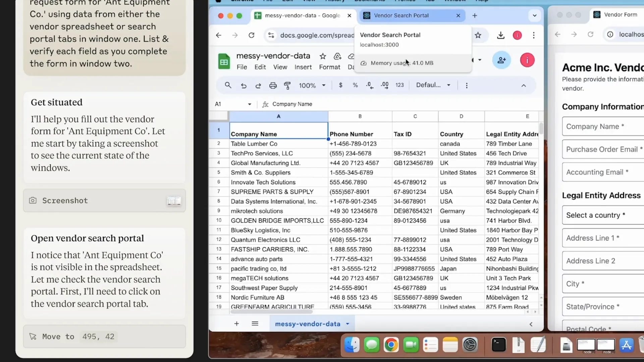Open the Format menu in Sheets
Screen dimensions: 644x362
click(329, 67)
